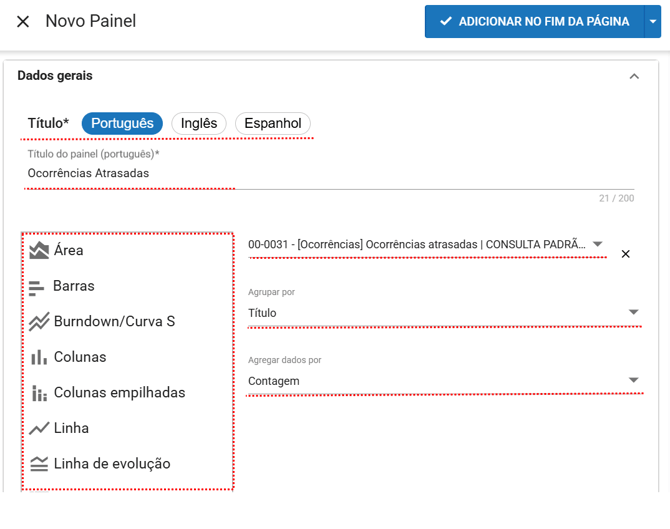Open the consulta selection dropdown
The height and width of the screenshot is (529, 670).
point(598,244)
